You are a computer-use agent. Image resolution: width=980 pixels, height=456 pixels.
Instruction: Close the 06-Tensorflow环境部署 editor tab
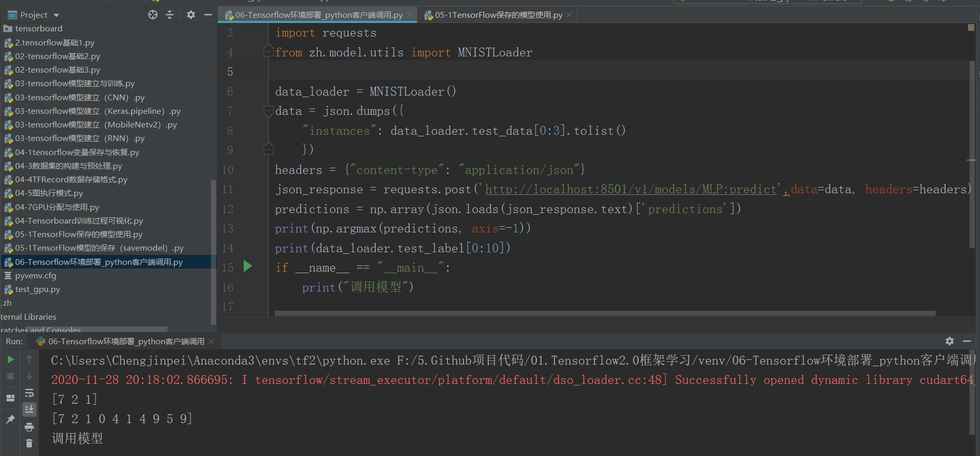pyautogui.click(x=410, y=15)
